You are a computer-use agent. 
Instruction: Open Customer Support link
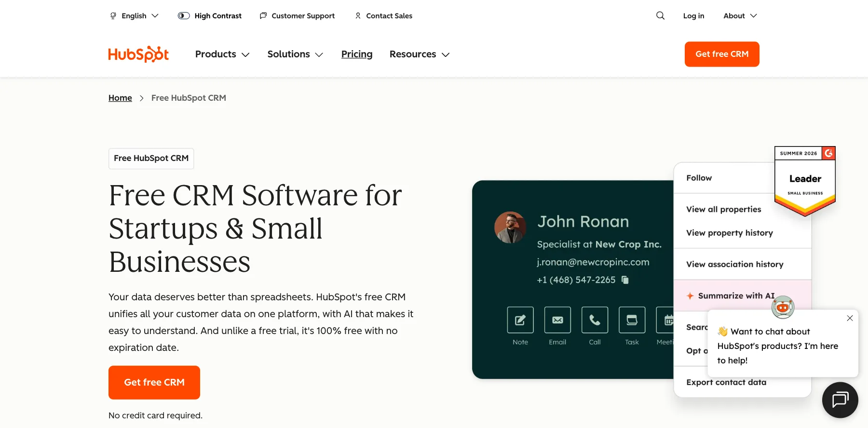click(x=297, y=16)
